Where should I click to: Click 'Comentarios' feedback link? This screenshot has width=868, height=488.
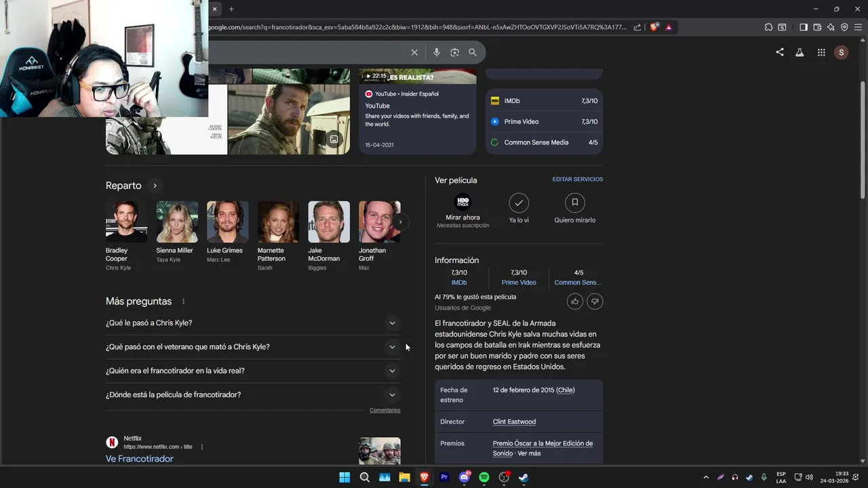385,410
